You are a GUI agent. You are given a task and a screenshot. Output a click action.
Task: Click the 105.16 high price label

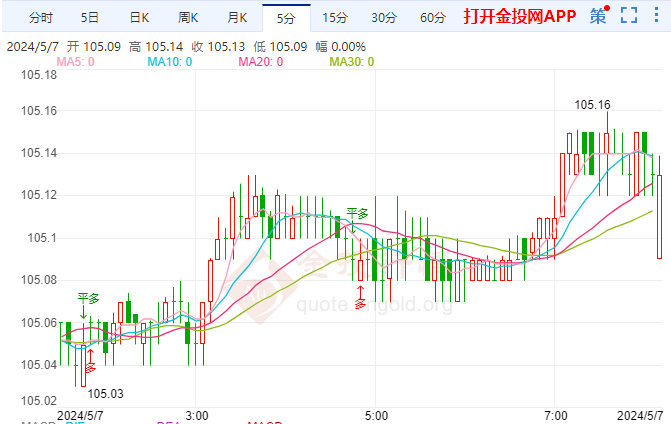coord(592,105)
